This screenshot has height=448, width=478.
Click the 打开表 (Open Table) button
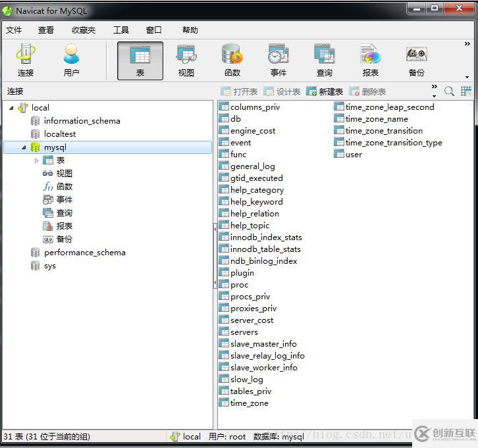[x=239, y=91]
